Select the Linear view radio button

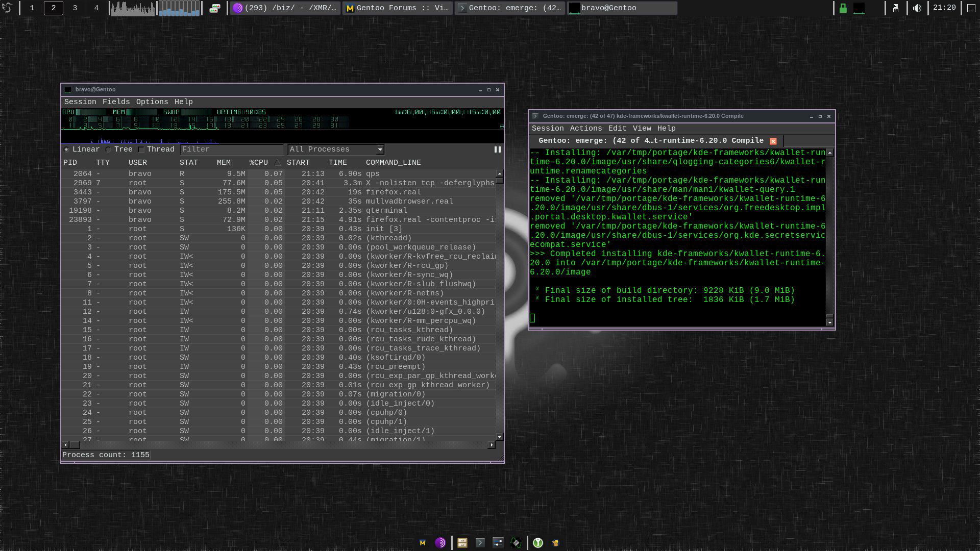[x=67, y=149]
